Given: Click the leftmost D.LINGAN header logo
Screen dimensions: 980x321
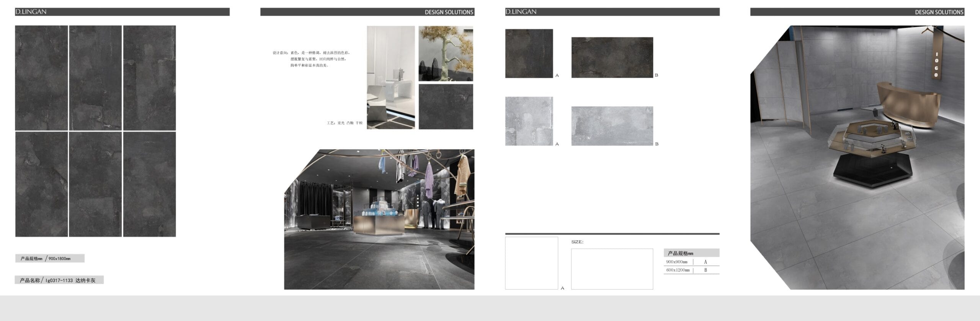Looking at the screenshot, I should point(31,12).
